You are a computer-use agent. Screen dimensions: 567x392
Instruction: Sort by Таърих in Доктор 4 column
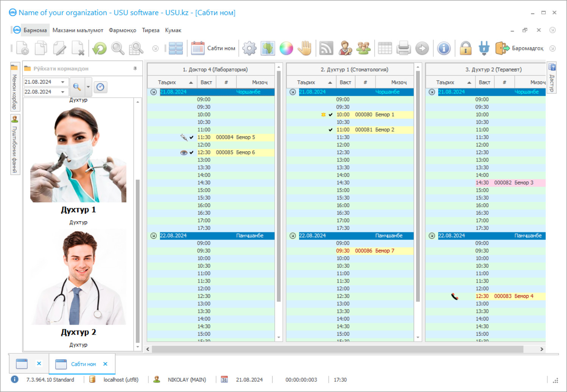[171, 82]
